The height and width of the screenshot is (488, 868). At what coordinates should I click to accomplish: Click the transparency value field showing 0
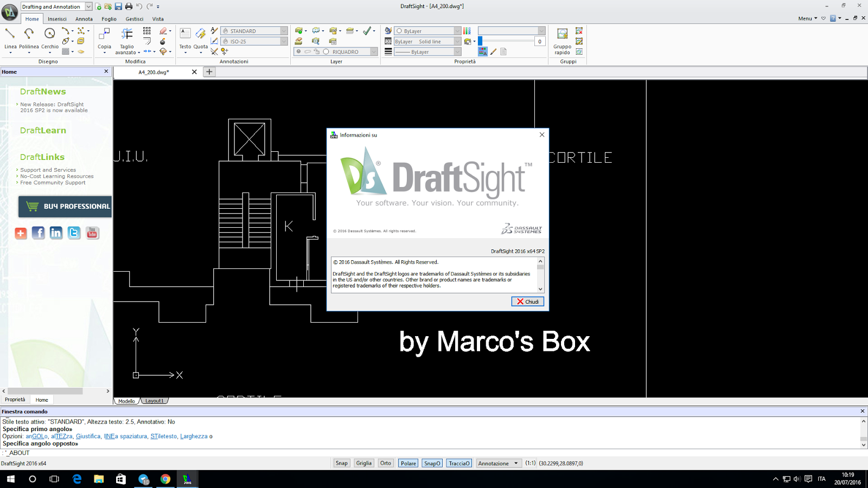coord(540,41)
